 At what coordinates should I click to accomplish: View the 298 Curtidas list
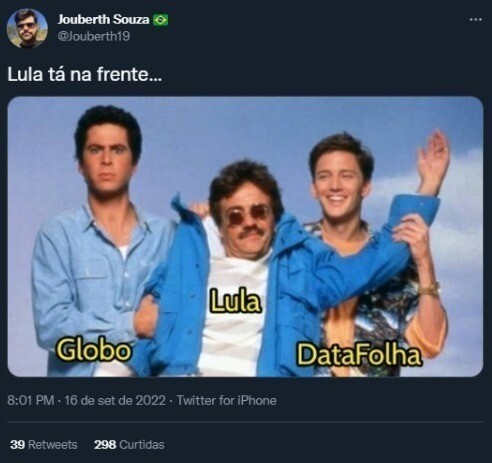point(129,444)
